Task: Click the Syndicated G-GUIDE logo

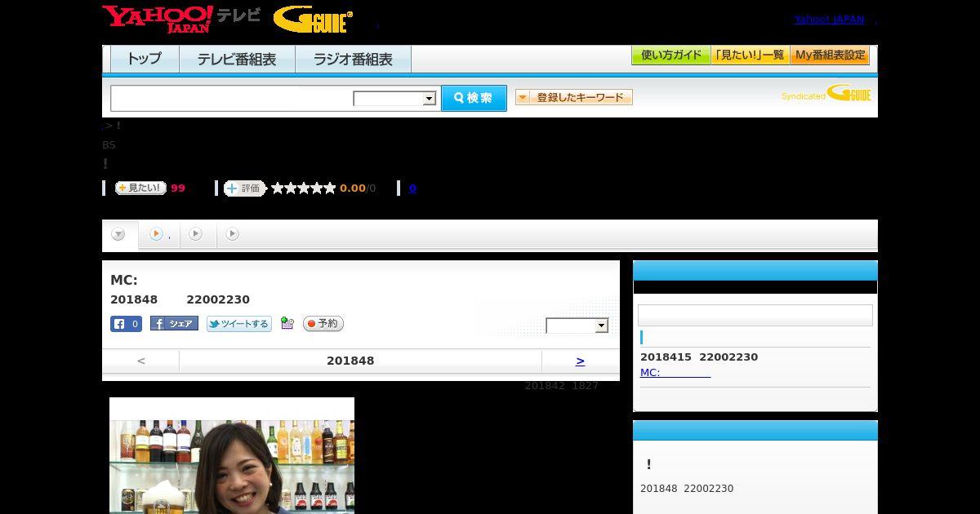Action: 826,93
